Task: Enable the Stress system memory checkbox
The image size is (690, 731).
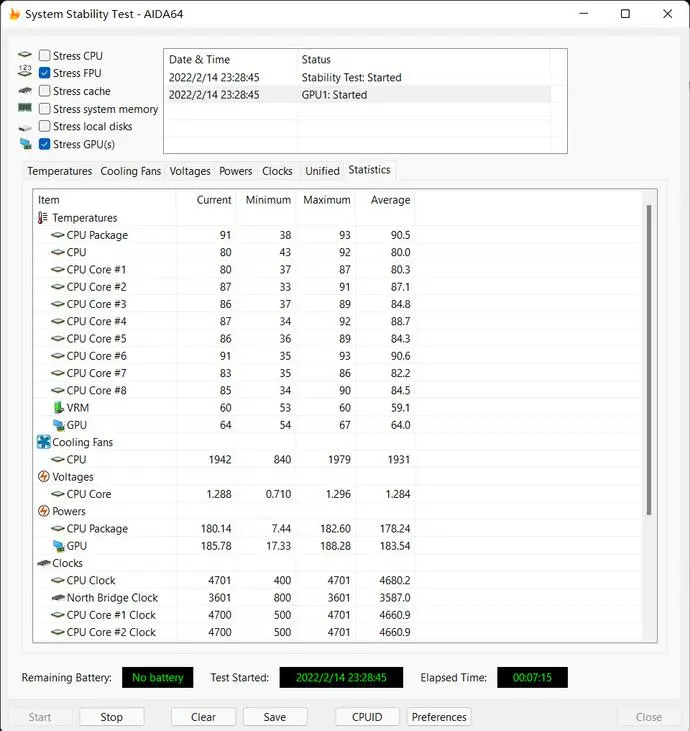Action: tap(44, 109)
